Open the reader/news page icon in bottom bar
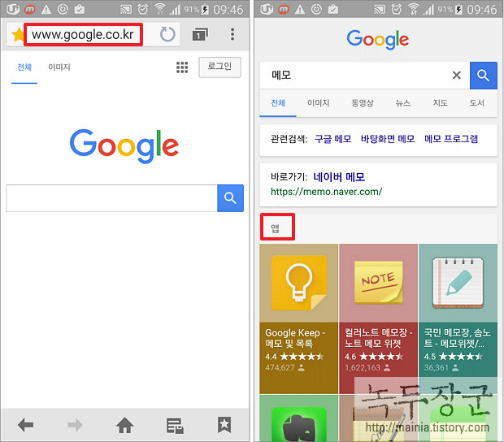 [175, 426]
